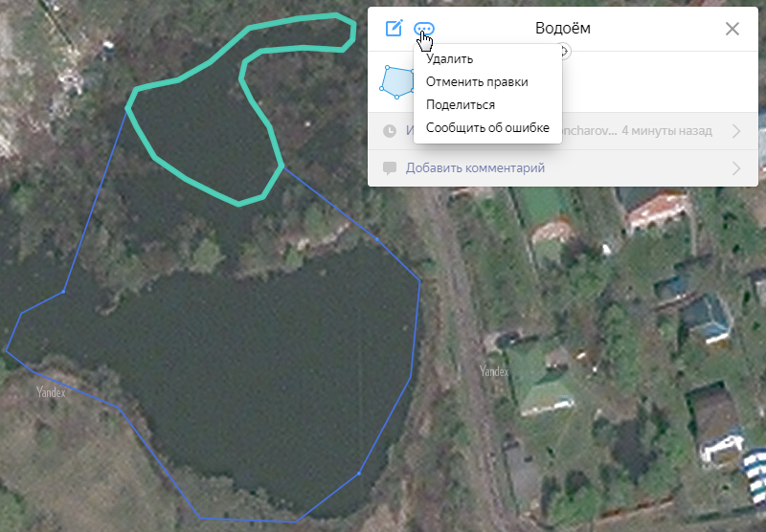Choose Отменить правки in the menu
The height and width of the screenshot is (532, 766).
[x=477, y=82]
